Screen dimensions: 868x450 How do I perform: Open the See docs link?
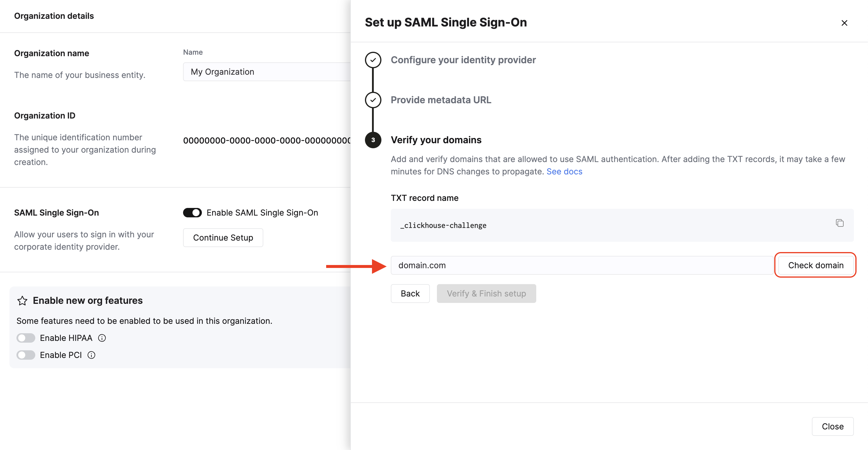(x=564, y=171)
